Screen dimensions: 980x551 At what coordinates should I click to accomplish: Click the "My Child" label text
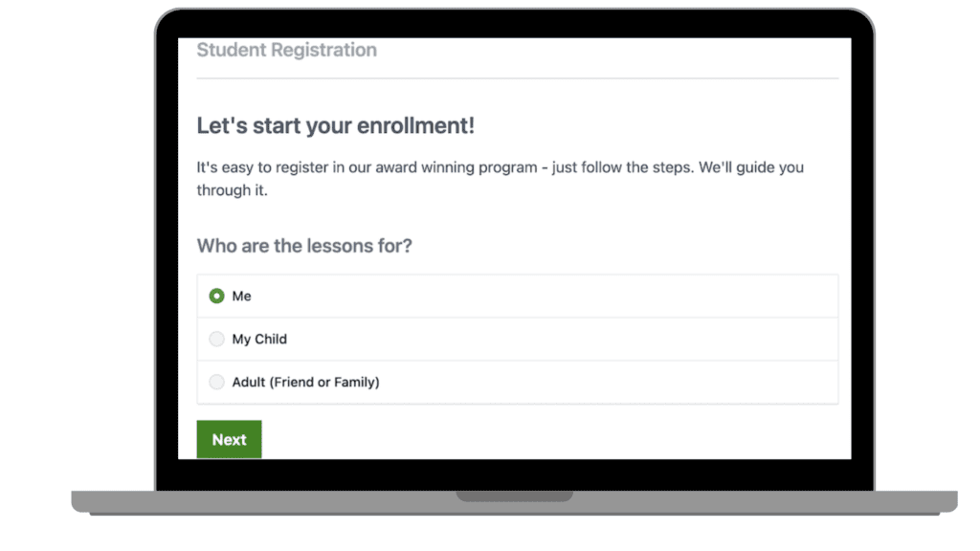pos(259,340)
